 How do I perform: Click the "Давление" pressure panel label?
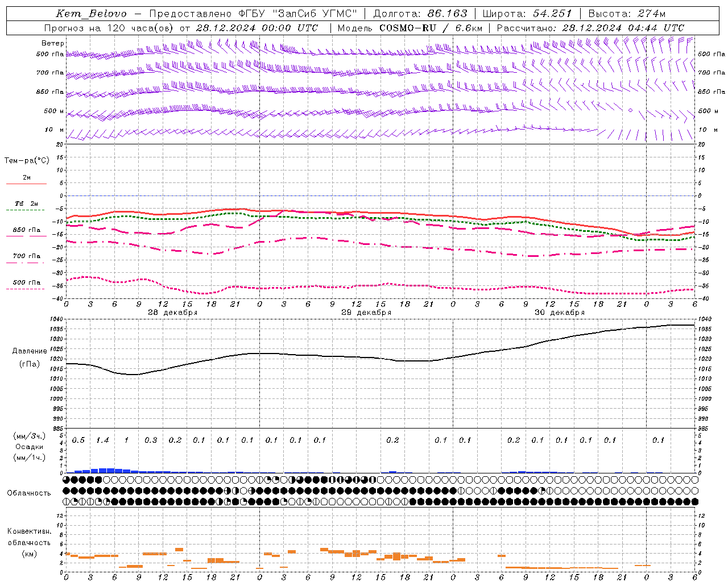pyautogui.click(x=30, y=351)
